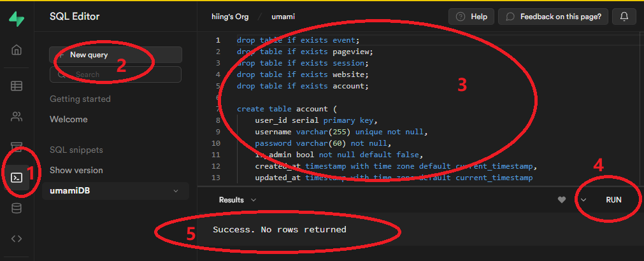Go to the Home dashboard icon
Image resolution: width=644 pixels, height=261 pixels.
17,50
